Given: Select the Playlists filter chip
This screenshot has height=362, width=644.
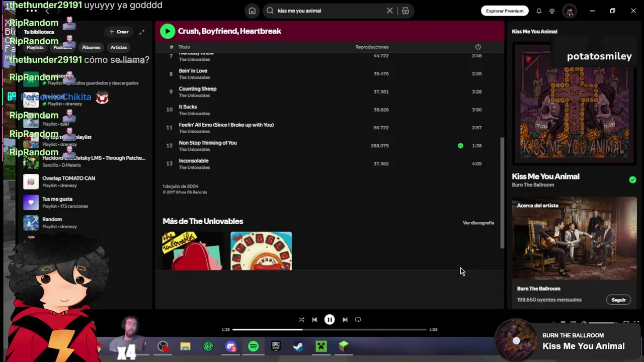Looking at the screenshot, I should [35, 47].
